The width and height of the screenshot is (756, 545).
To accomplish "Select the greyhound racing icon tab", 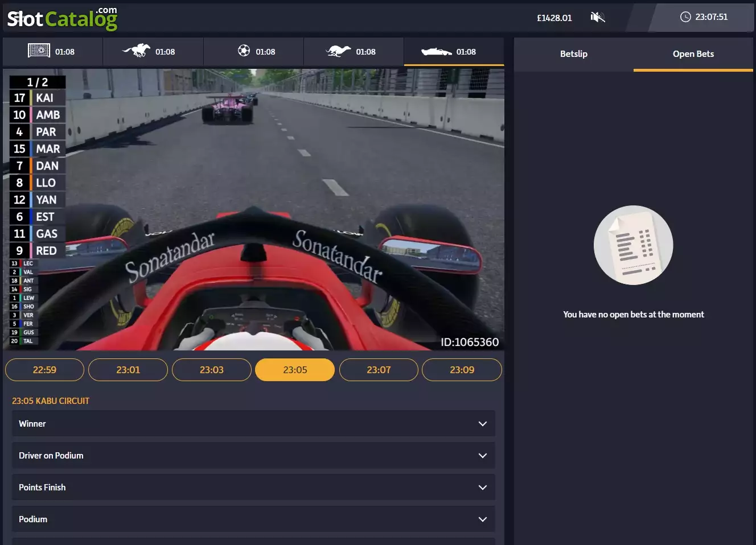I will [338, 51].
